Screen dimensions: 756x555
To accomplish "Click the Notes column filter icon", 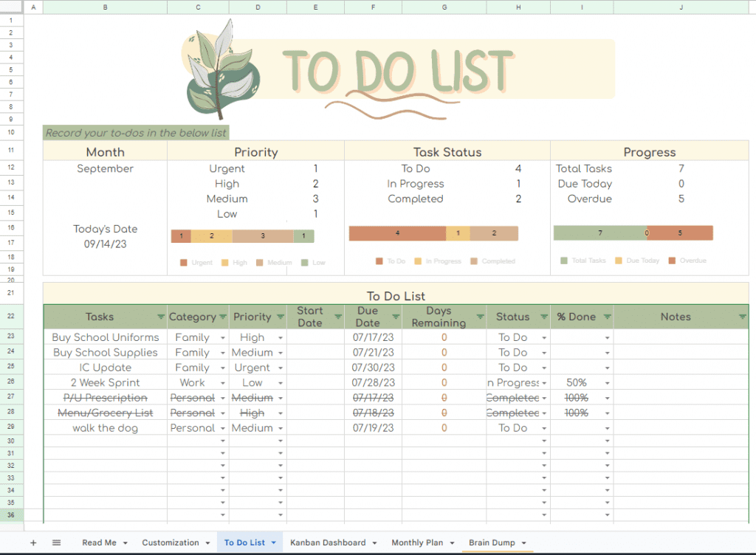I will click(x=742, y=317).
